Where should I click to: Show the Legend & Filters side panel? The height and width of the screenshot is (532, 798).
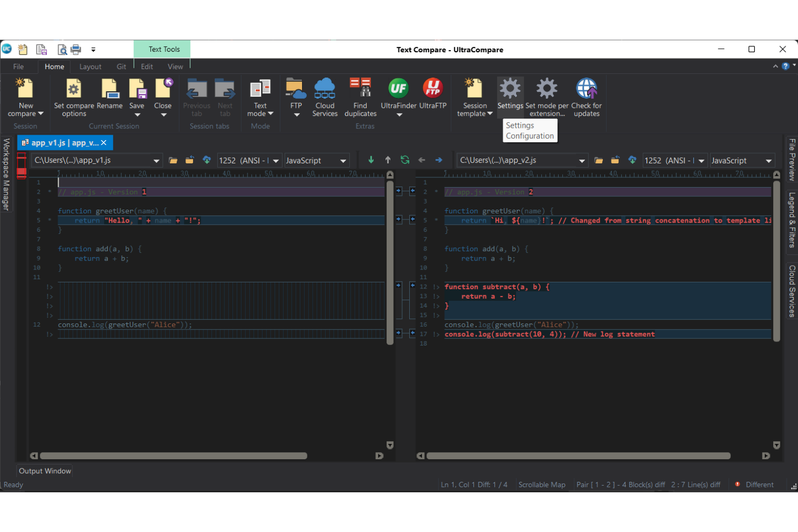(792, 220)
